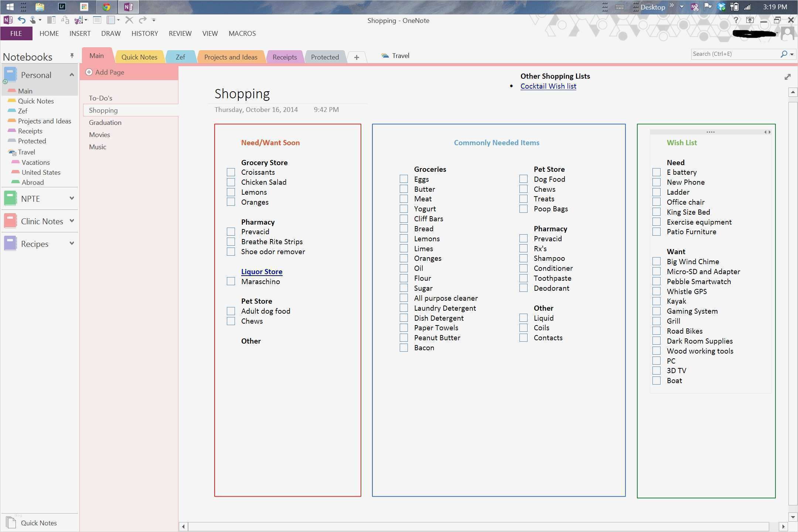Switch to the Receipts section tab
The height and width of the screenshot is (532, 798).
(284, 57)
